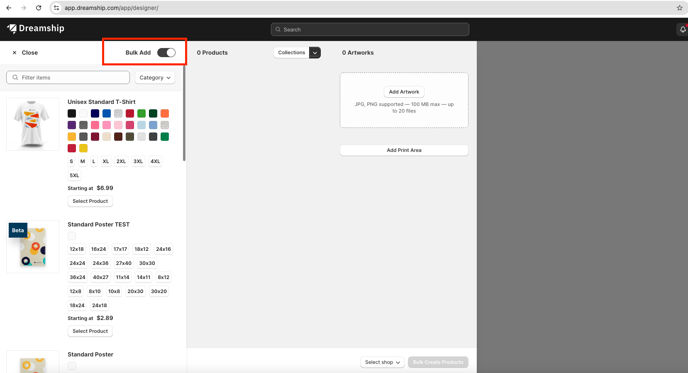The image size is (688, 373).
Task: Pick the dark forest green swatch
Action: [153, 114]
